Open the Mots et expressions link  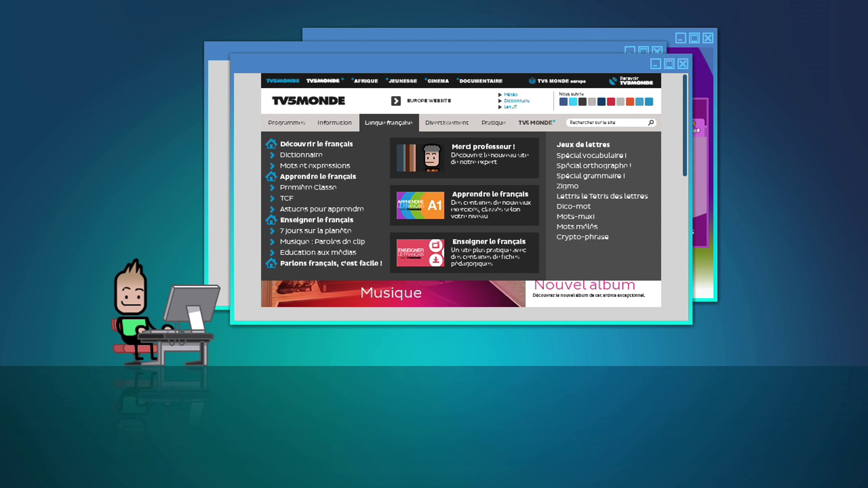pos(315,166)
